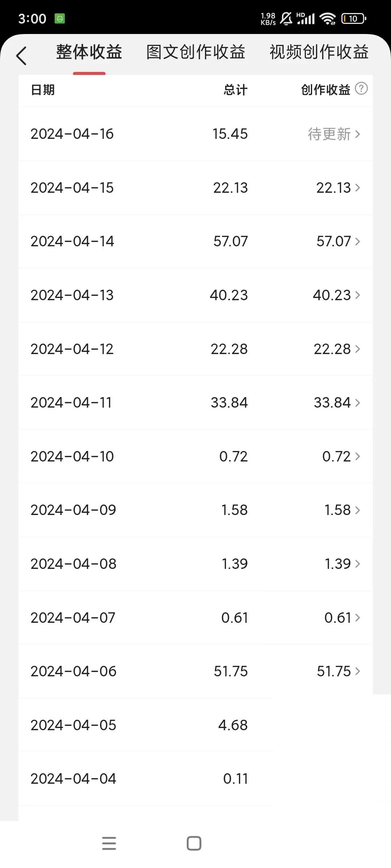Expand the 待更新 chevron for 2024-04-16

[358, 134]
